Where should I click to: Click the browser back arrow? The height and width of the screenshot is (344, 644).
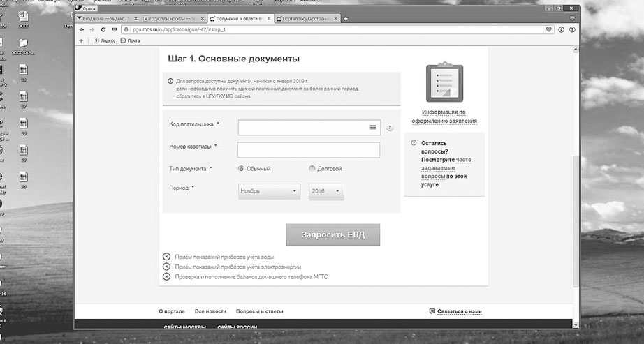click(82, 30)
